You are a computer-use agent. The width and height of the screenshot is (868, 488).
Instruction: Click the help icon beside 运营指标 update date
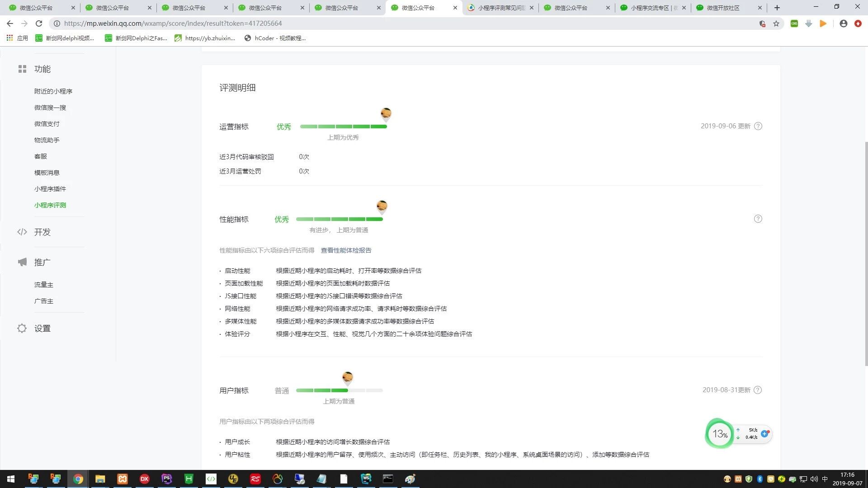tap(758, 126)
